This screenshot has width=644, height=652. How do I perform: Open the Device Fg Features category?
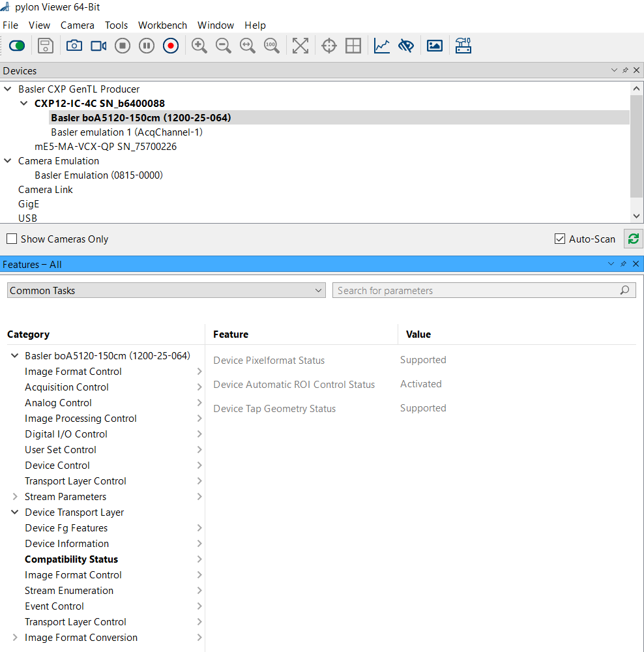point(66,527)
